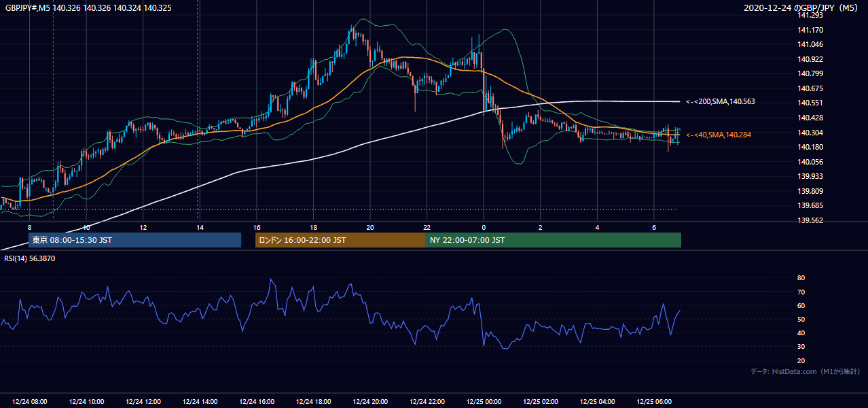Image resolution: width=868 pixels, height=408 pixels.
Task: Click RSI scale value 60
Action: click(x=801, y=305)
